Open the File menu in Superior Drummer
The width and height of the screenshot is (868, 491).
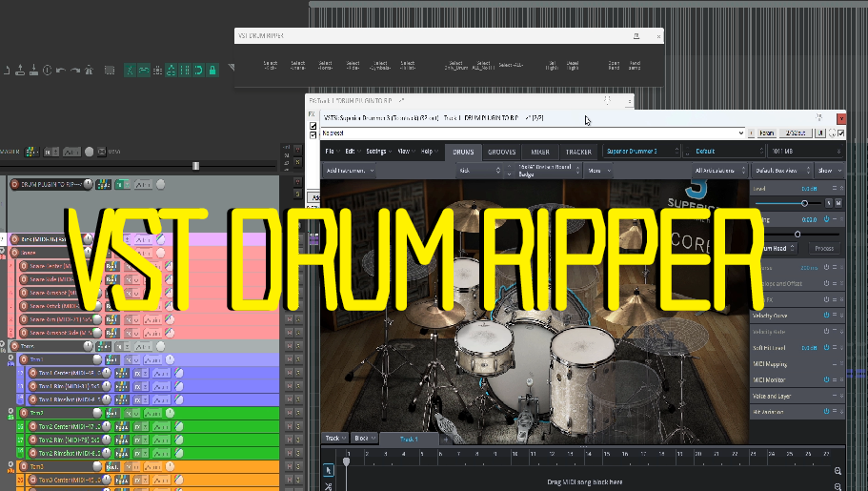(333, 152)
